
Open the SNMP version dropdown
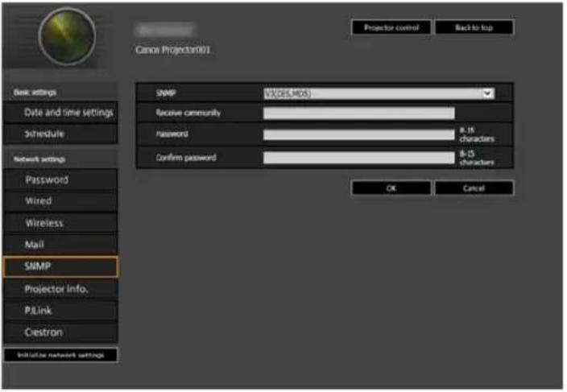tap(379, 93)
